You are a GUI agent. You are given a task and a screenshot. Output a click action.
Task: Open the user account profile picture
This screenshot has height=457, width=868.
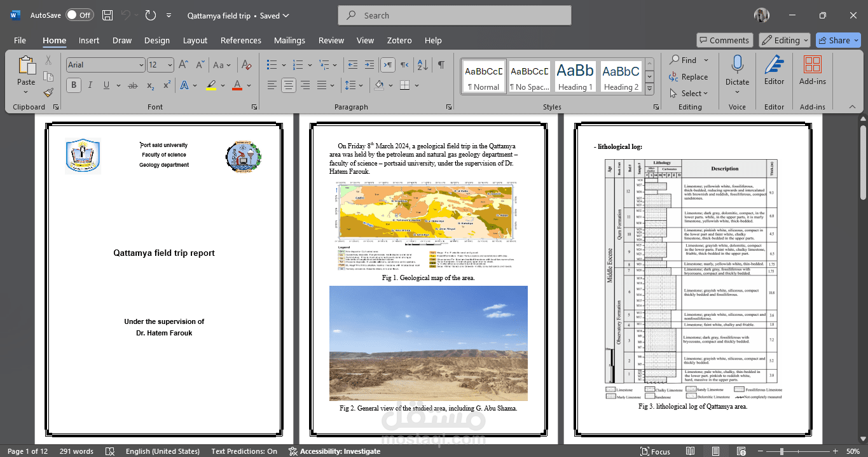762,15
